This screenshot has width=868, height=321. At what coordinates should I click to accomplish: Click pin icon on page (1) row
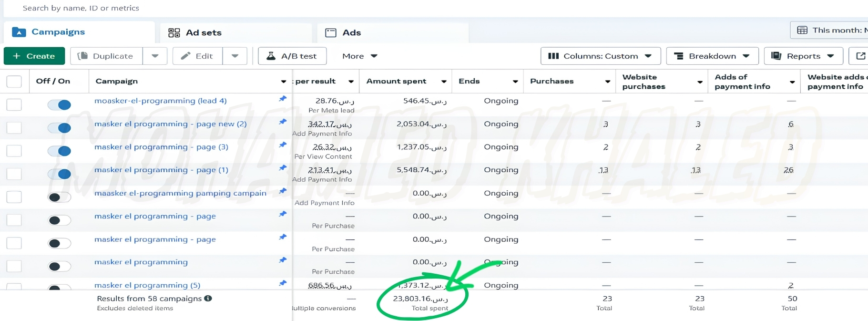pyautogui.click(x=283, y=168)
